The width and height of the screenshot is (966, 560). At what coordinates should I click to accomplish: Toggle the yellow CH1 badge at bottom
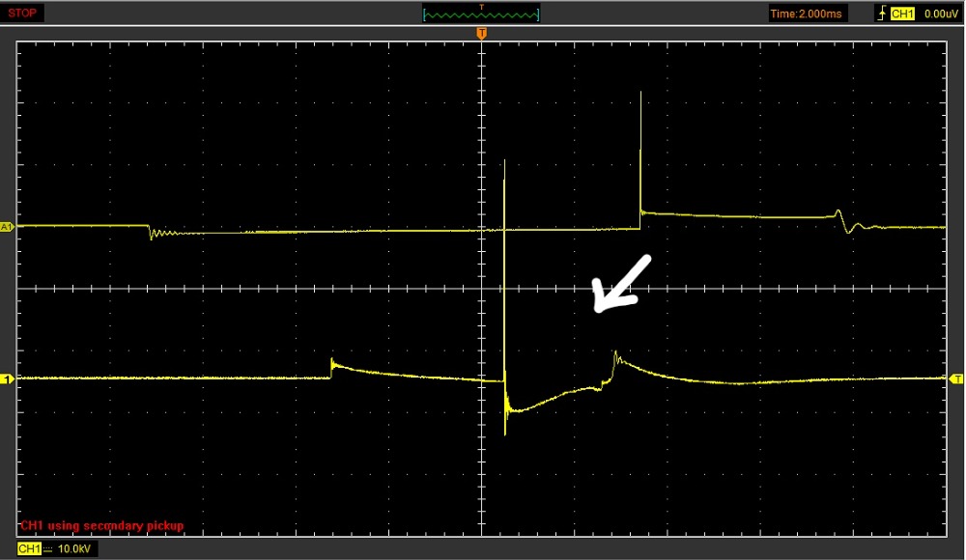tap(29, 549)
